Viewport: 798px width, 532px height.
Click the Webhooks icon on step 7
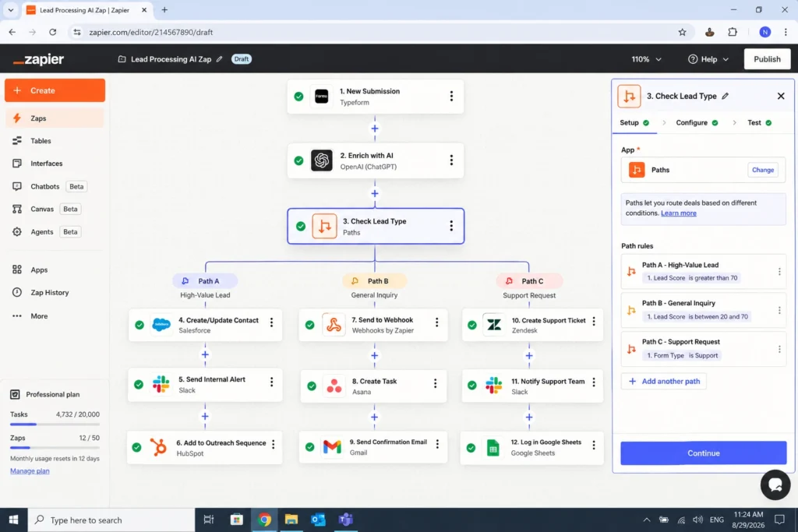click(334, 325)
